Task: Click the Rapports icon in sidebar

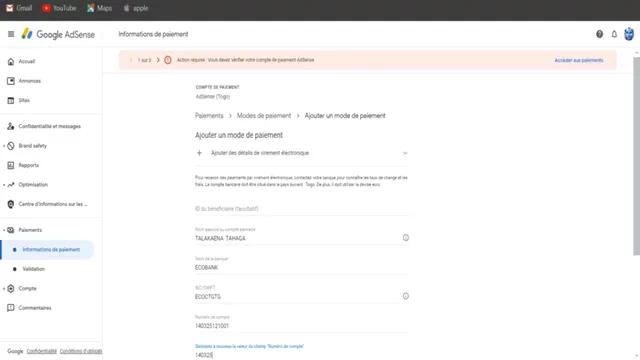Action: [x=11, y=165]
